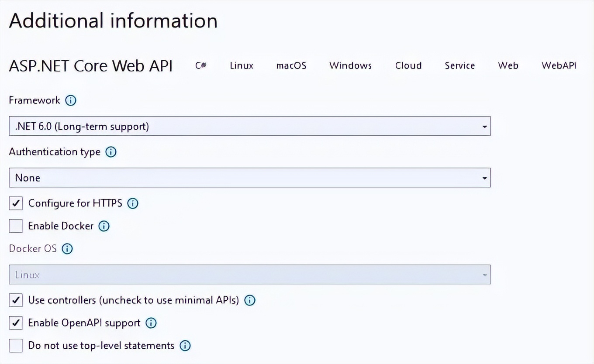Click the Cloud tag label
Viewport: 594px width, 364px height.
[408, 65]
